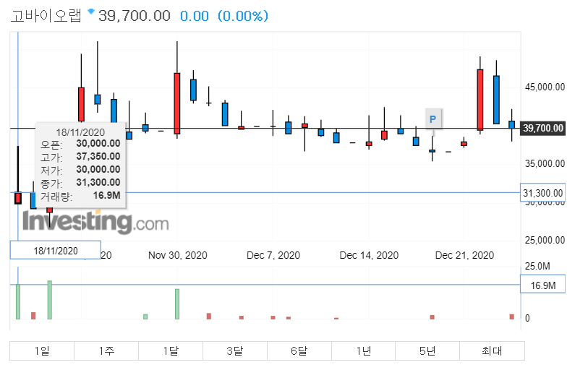The height and width of the screenshot is (370, 588).
Task: Click the dark 39,700.00 price axis label
Action: coord(543,128)
